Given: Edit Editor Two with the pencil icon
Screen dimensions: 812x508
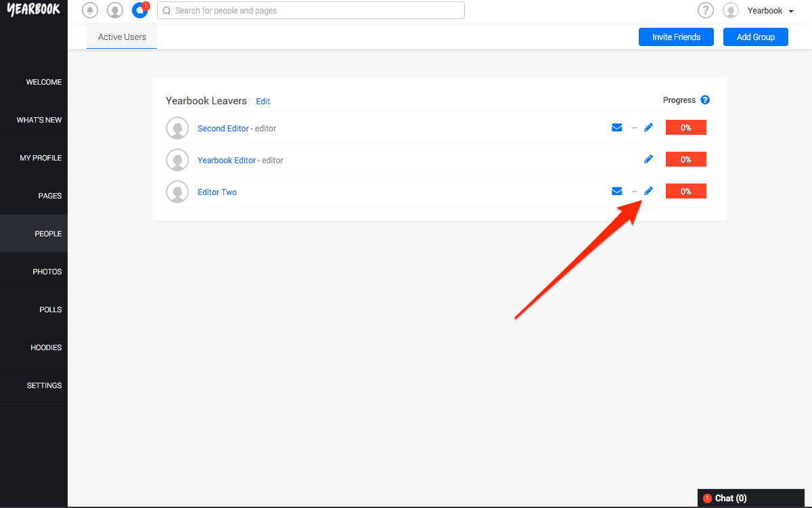Looking at the screenshot, I should 648,191.
